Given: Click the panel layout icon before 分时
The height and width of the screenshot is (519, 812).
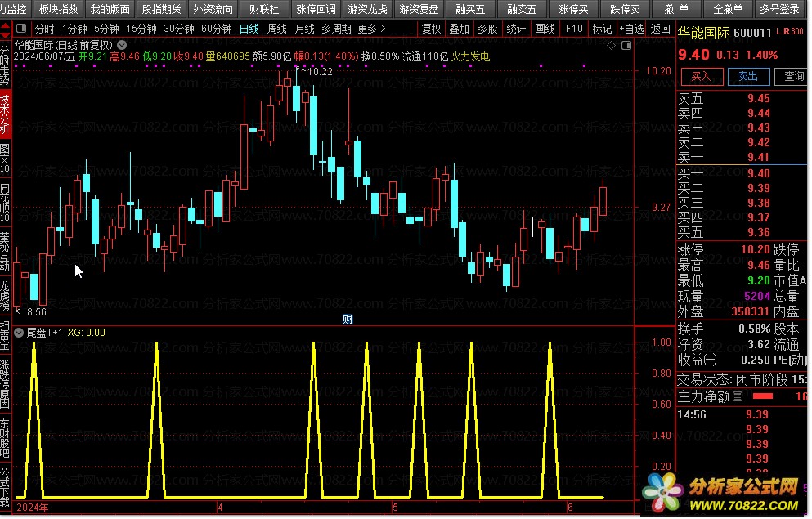Looking at the screenshot, I should coord(21,29).
